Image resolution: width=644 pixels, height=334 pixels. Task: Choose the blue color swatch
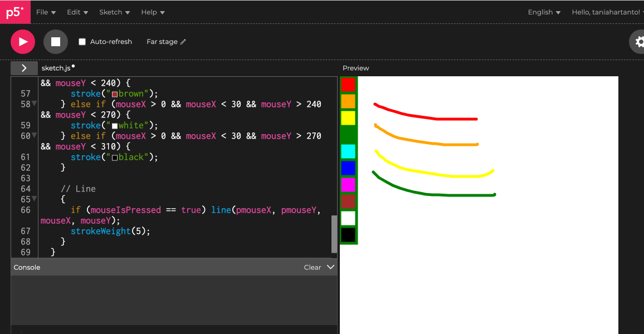[348, 168]
